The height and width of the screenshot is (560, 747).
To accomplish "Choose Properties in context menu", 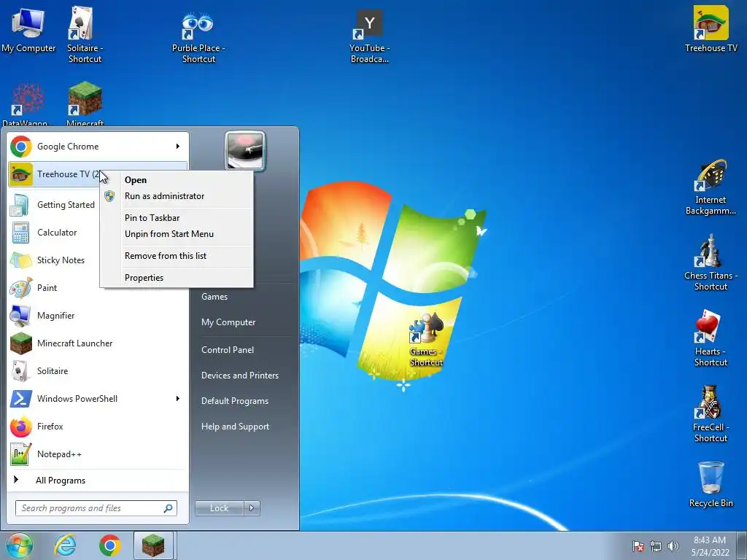I will (x=177, y=278).
